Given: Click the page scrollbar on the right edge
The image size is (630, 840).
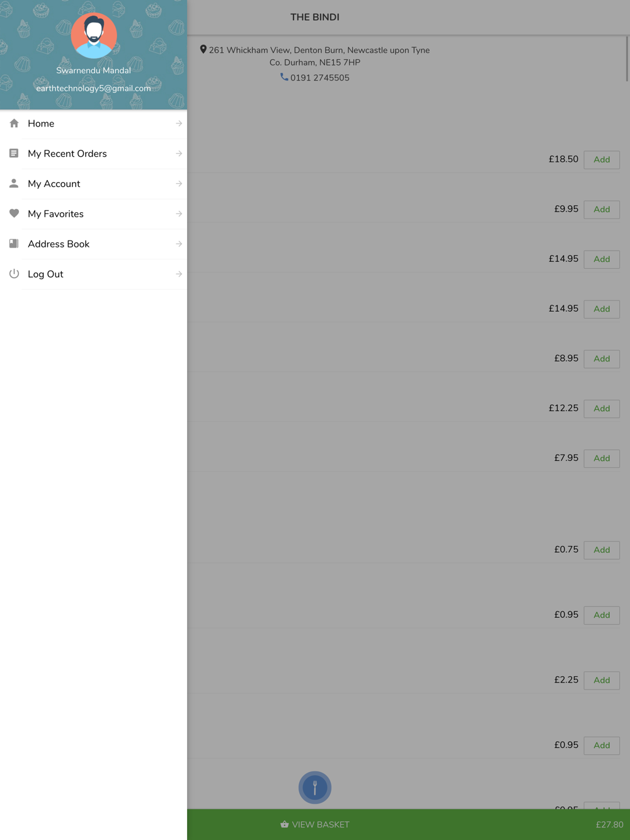Looking at the screenshot, I should (627, 59).
